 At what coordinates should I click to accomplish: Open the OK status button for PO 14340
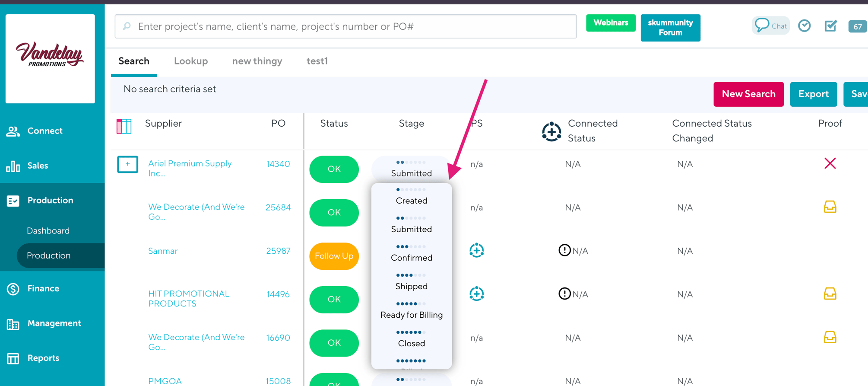(334, 169)
